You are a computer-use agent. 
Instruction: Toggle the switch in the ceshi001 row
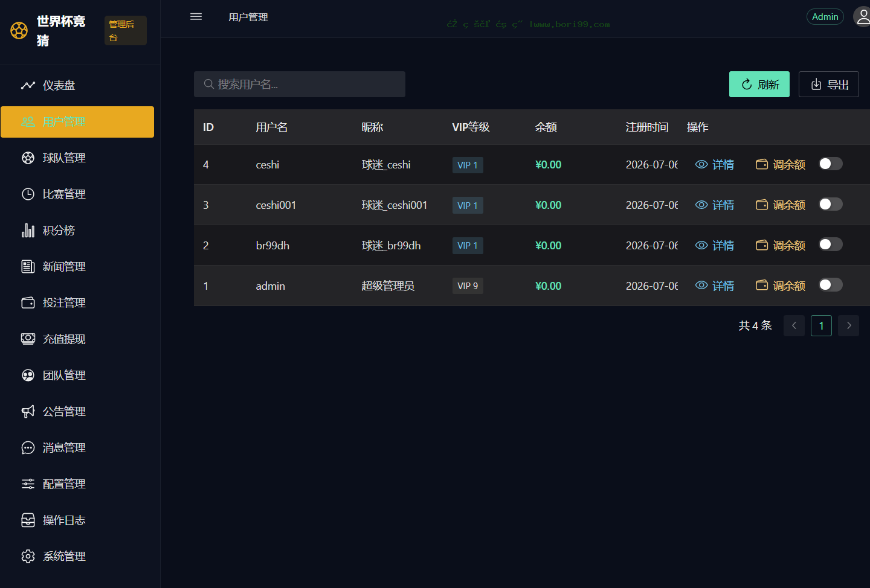[x=831, y=204]
